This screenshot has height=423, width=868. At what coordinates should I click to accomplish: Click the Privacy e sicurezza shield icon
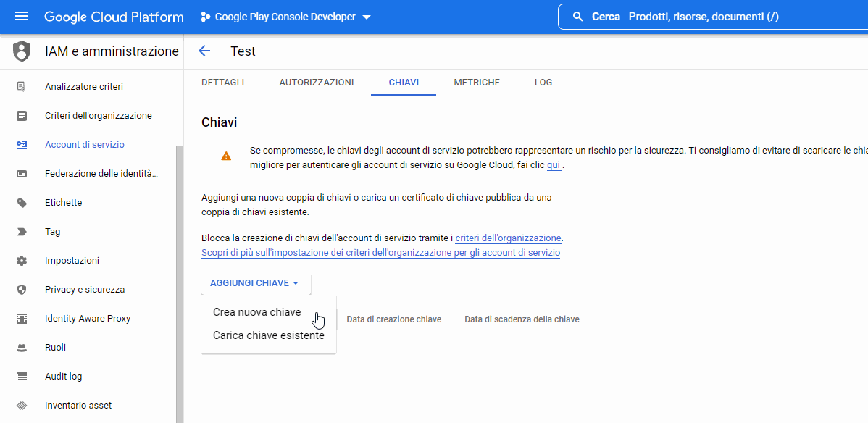click(x=22, y=290)
